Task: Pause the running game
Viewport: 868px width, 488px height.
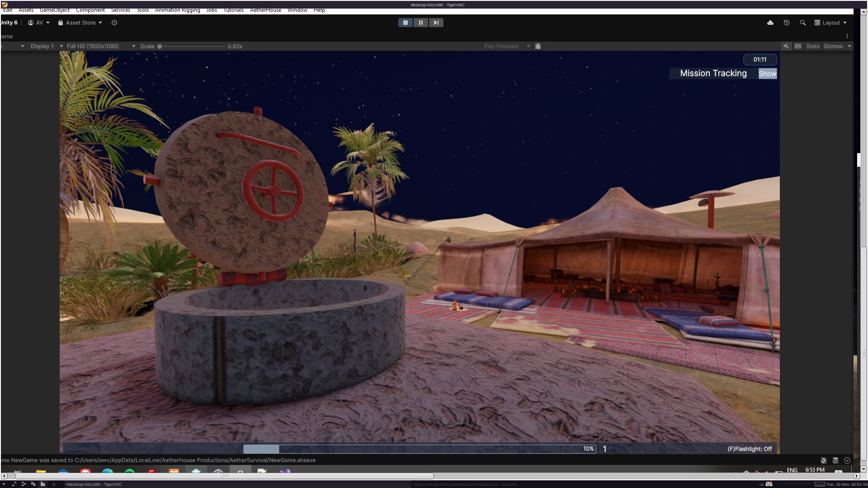Action: [x=420, y=23]
